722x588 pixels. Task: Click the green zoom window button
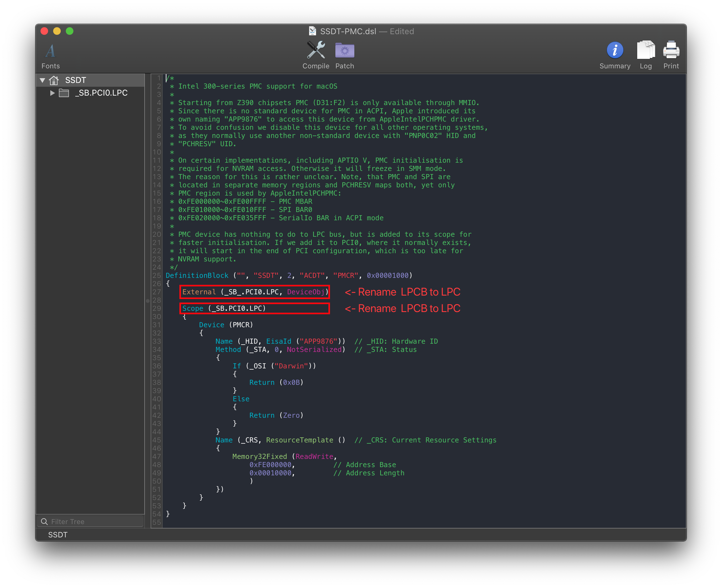click(x=69, y=31)
